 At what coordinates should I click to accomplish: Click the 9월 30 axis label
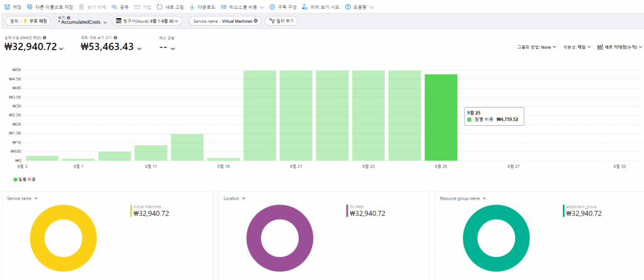pos(619,167)
